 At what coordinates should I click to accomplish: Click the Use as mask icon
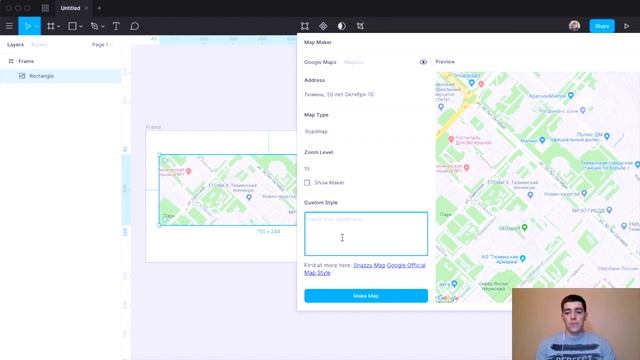click(342, 26)
